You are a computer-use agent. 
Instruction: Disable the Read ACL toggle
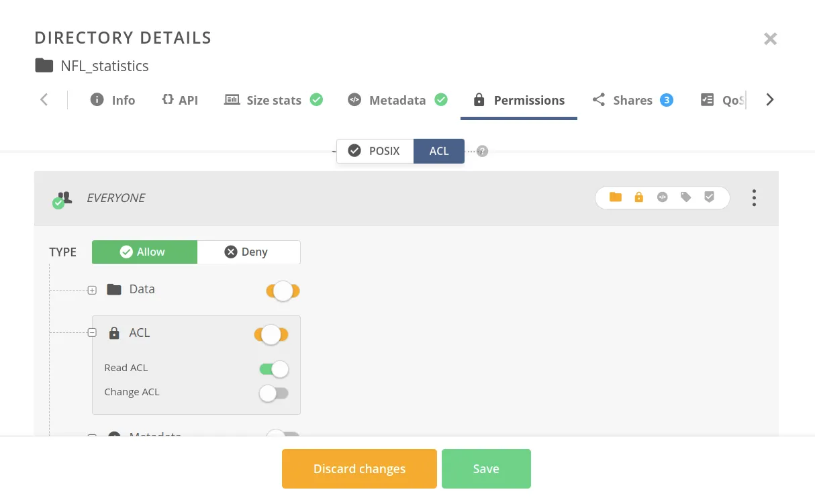tap(273, 369)
